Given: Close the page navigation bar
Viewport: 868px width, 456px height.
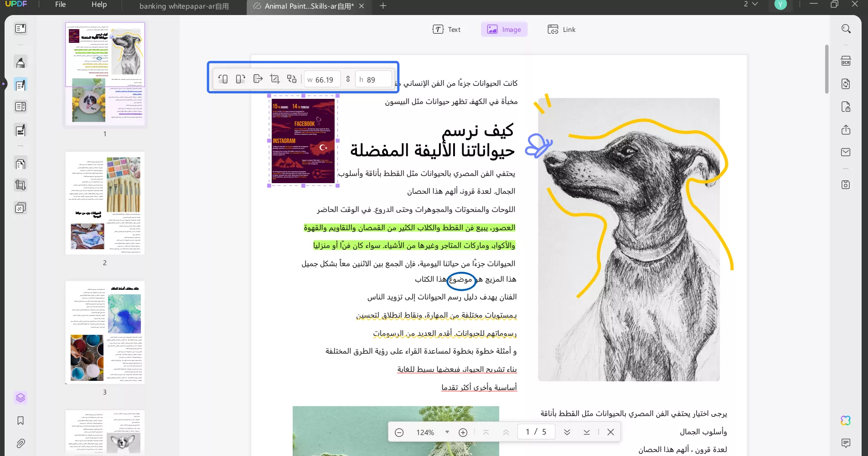Looking at the screenshot, I should coord(610,432).
